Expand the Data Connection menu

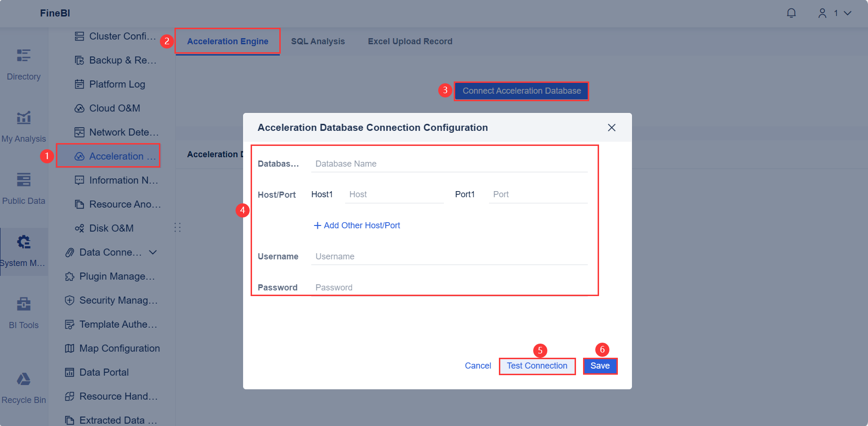112,252
